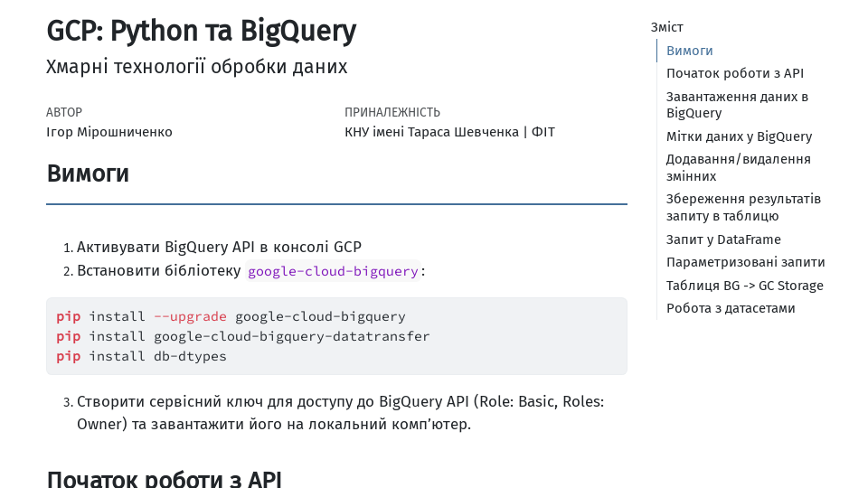Open 'Збереження результатів запиту в таблицю' link
This screenshot has width=868, height=488.
[743, 207]
